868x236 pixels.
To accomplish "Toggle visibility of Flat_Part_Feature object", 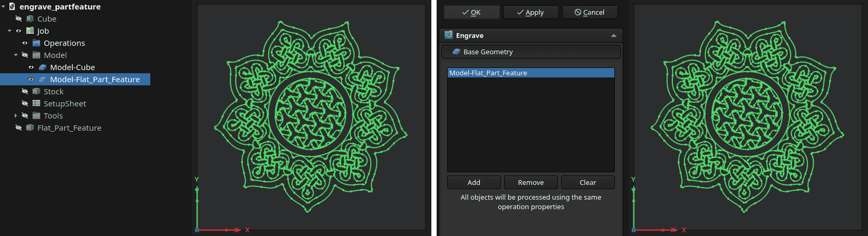I will tap(18, 128).
